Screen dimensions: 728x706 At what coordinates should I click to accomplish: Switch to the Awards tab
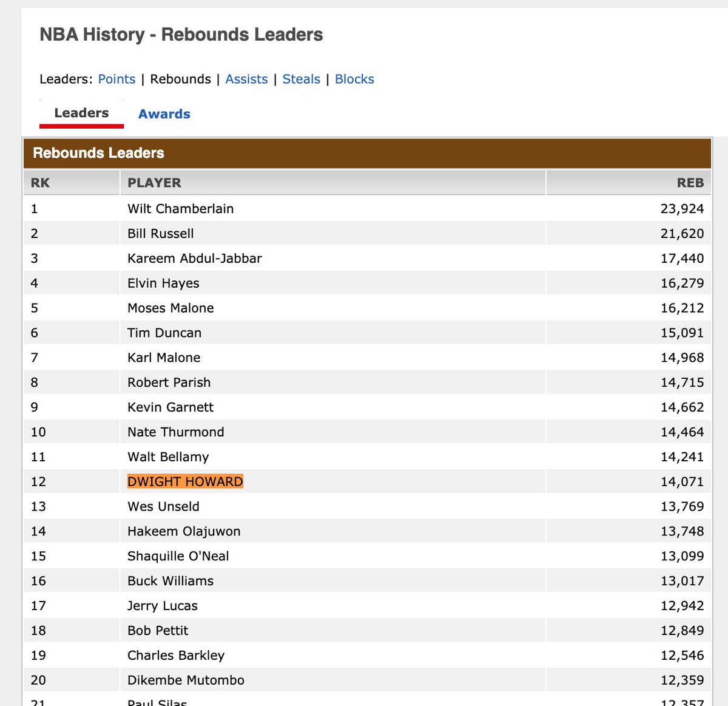[x=164, y=114]
